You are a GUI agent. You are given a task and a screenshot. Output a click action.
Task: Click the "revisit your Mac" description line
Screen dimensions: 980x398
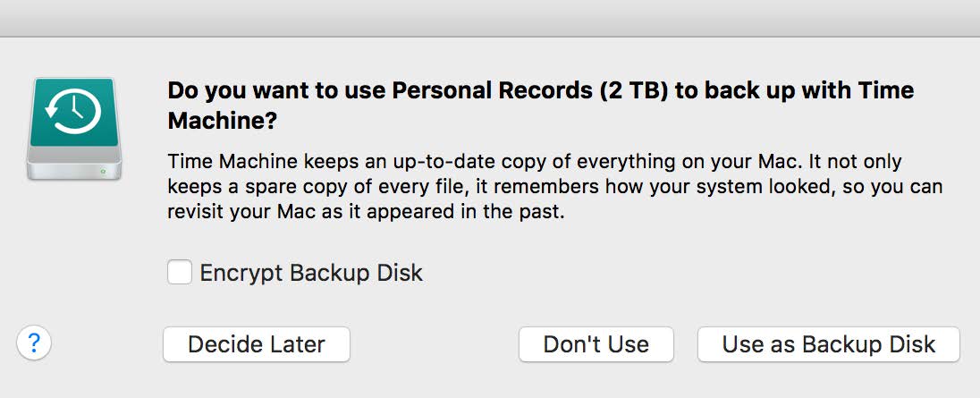(367, 216)
